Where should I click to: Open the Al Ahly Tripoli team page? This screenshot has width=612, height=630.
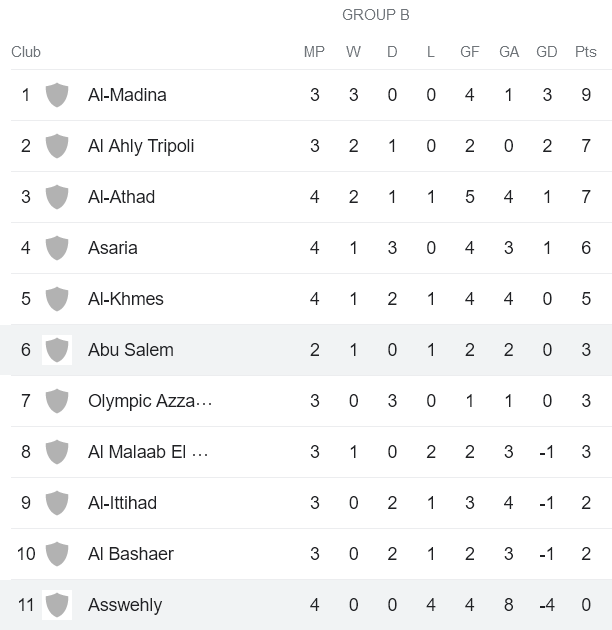[x=141, y=146]
